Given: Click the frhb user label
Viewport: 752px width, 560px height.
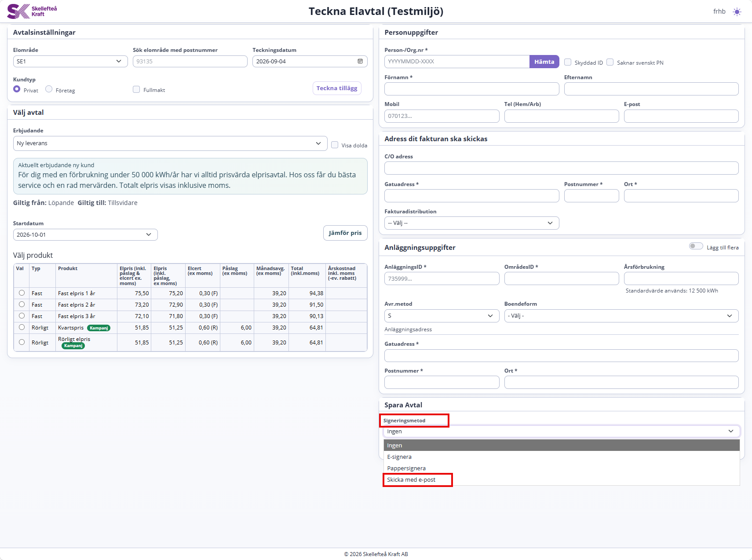Looking at the screenshot, I should point(719,11).
